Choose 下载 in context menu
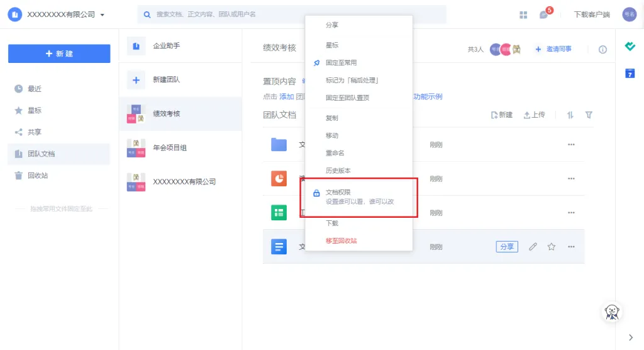 click(358, 223)
